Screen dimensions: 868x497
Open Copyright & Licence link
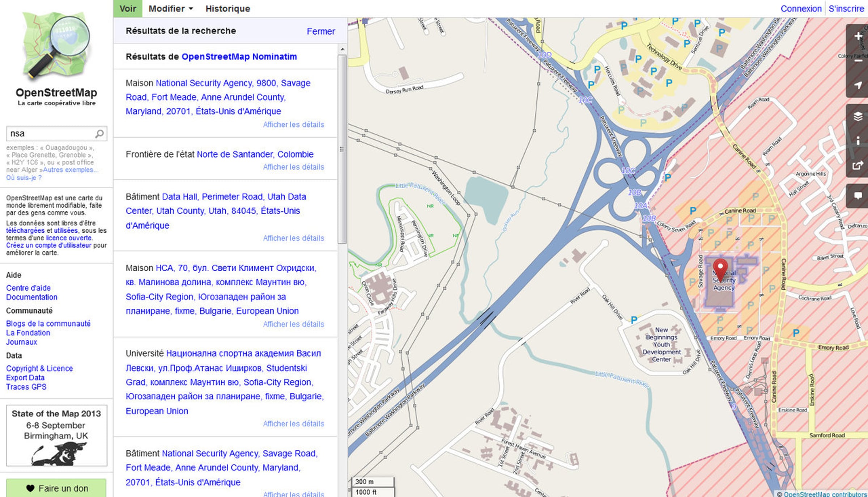(39, 368)
